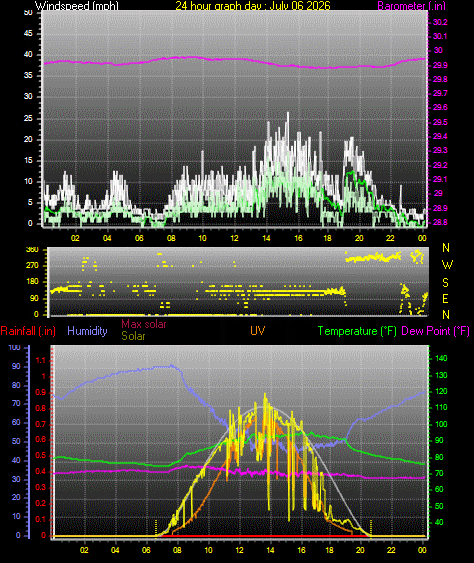This screenshot has width=474, height=563.
Task: Click the E compass direction label
Action: 445,299
